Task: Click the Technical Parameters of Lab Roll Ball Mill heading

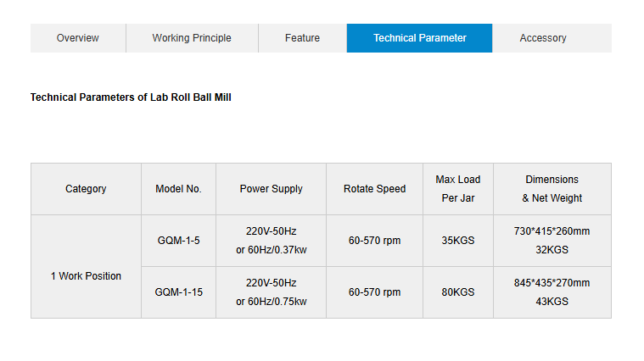Action: (x=131, y=97)
